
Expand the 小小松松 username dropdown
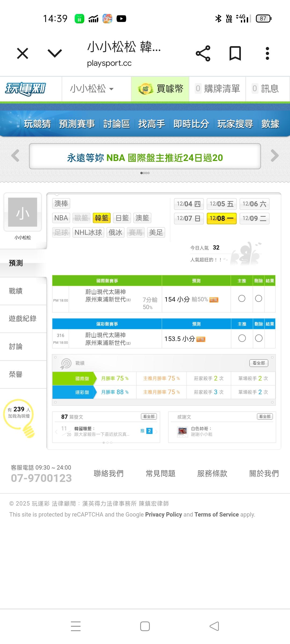92,89
